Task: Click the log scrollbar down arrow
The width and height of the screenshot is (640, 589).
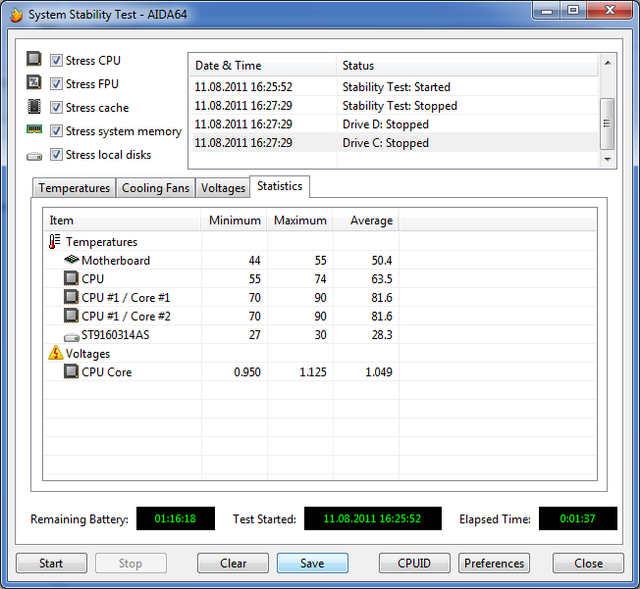Action: click(607, 158)
